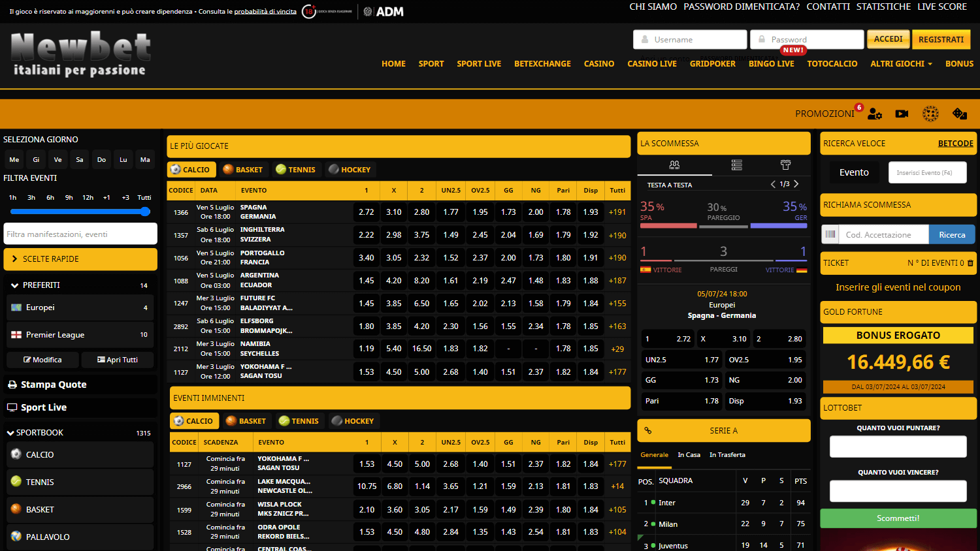The image size is (980, 551).
Task: Click the 18+ responsible gaming badge
Action: point(309,11)
